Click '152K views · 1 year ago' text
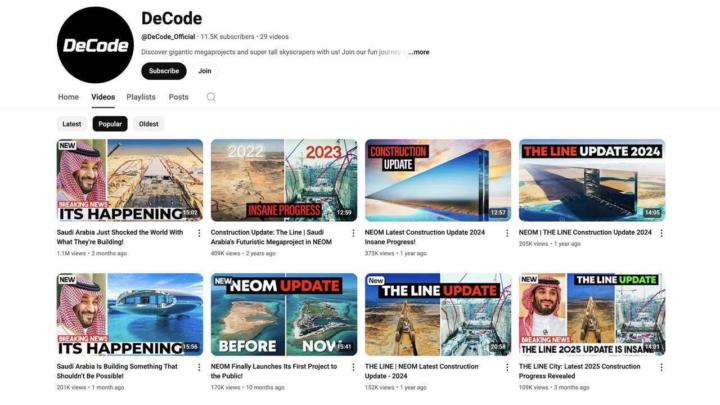The height and width of the screenshot is (405, 720). pyautogui.click(x=396, y=387)
